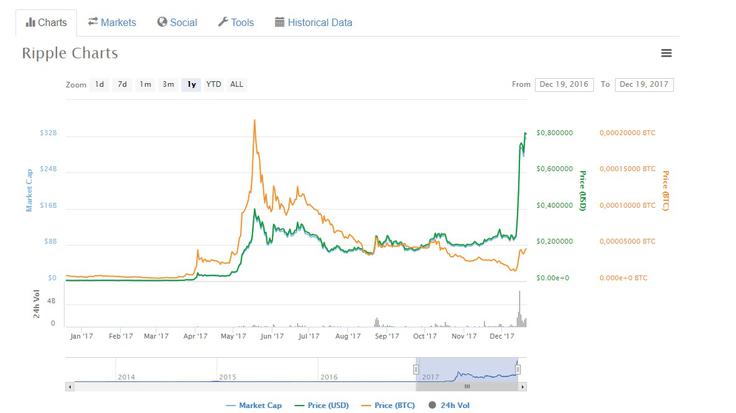
Task: Click the Dec '17 x-axis label
Action: pos(502,336)
